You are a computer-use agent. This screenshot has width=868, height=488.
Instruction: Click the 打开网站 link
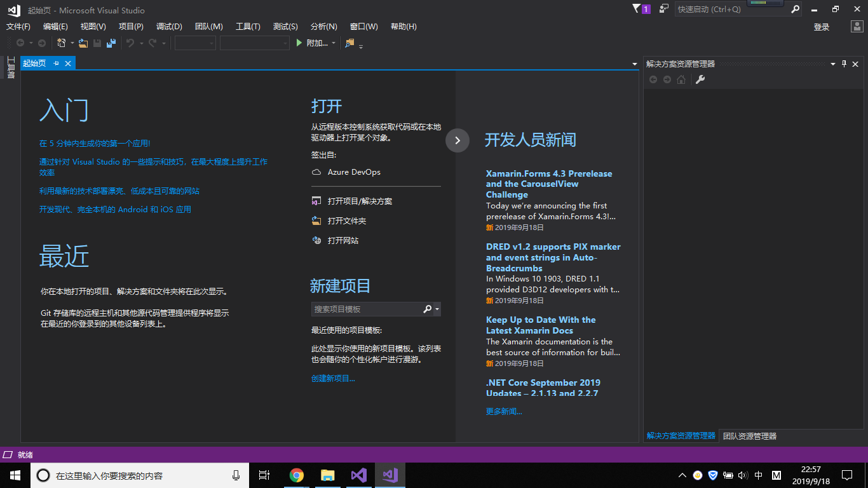point(343,241)
